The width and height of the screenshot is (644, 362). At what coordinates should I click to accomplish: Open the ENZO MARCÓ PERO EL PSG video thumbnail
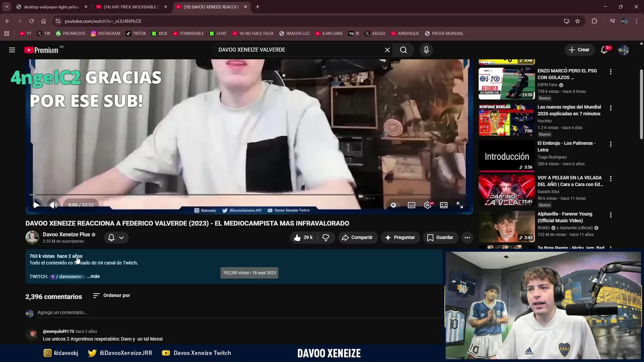tap(507, 83)
